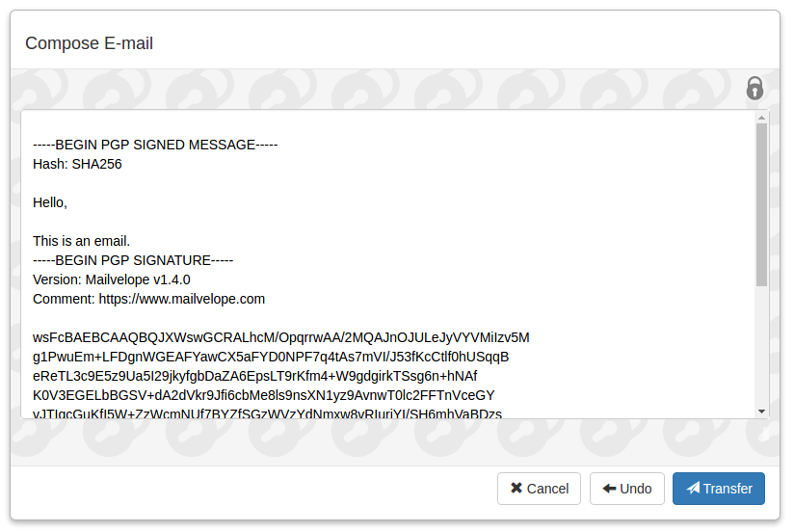Click the Hash: SHA256 line
794x532 pixels.
click(x=77, y=164)
